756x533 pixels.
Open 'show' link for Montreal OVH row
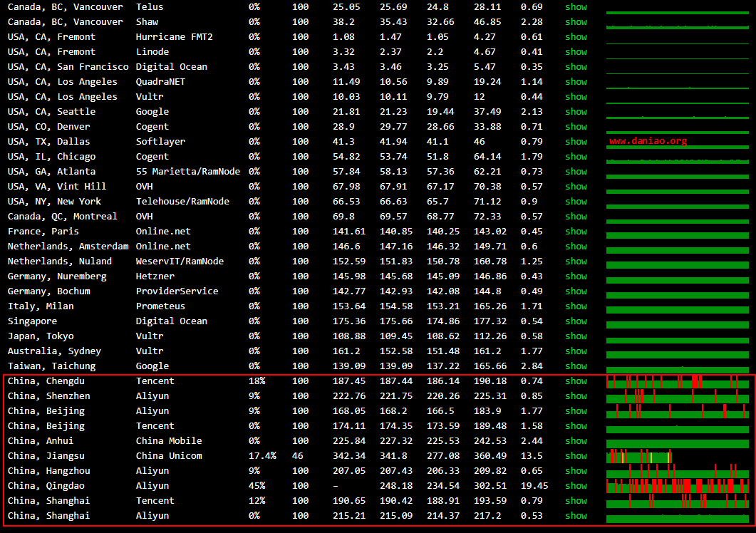point(576,217)
